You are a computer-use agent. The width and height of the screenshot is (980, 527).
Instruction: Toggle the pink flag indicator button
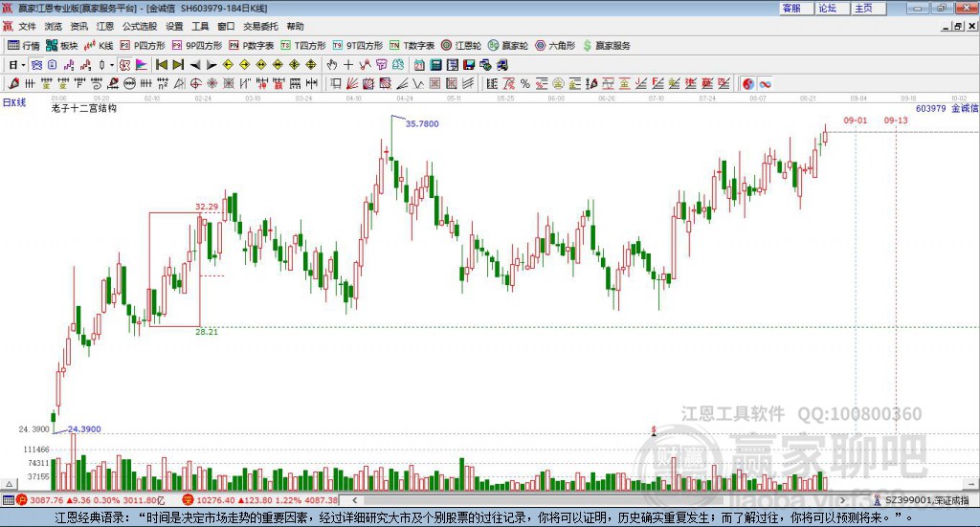click(142, 65)
